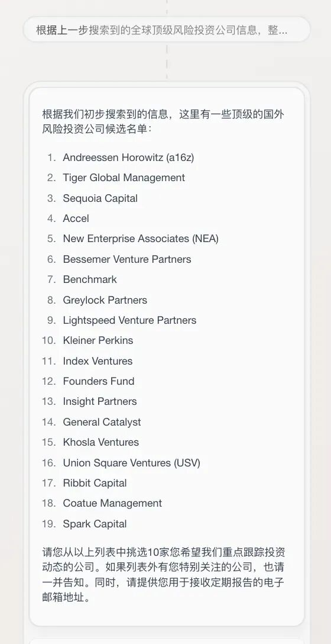
Task: Click Sequoia Capital in the list
Action: point(100,198)
